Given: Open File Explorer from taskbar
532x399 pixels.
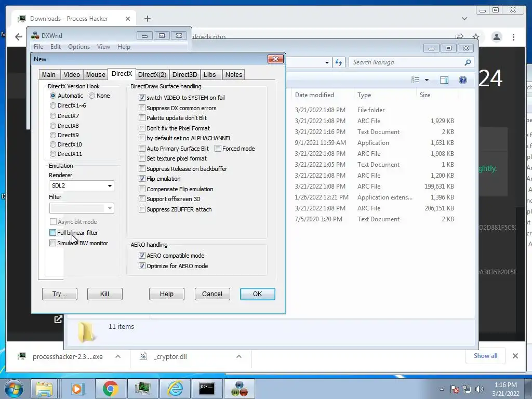Looking at the screenshot, I should [x=45, y=389].
